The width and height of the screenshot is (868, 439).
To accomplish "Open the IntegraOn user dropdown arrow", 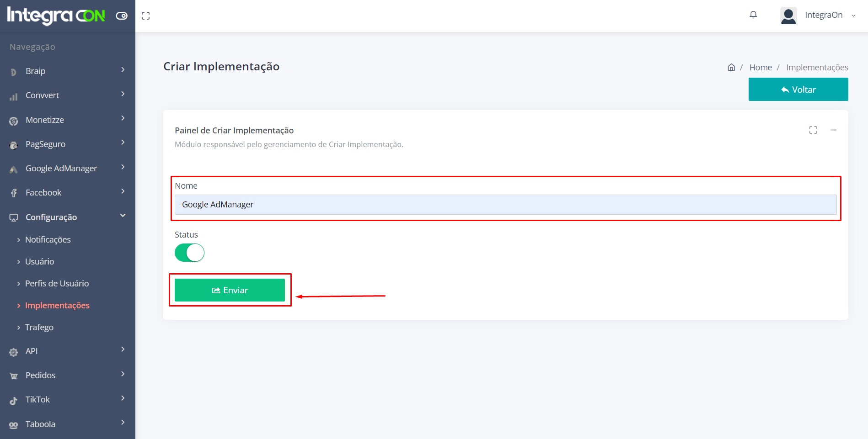I will pyautogui.click(x=853, y=16).
